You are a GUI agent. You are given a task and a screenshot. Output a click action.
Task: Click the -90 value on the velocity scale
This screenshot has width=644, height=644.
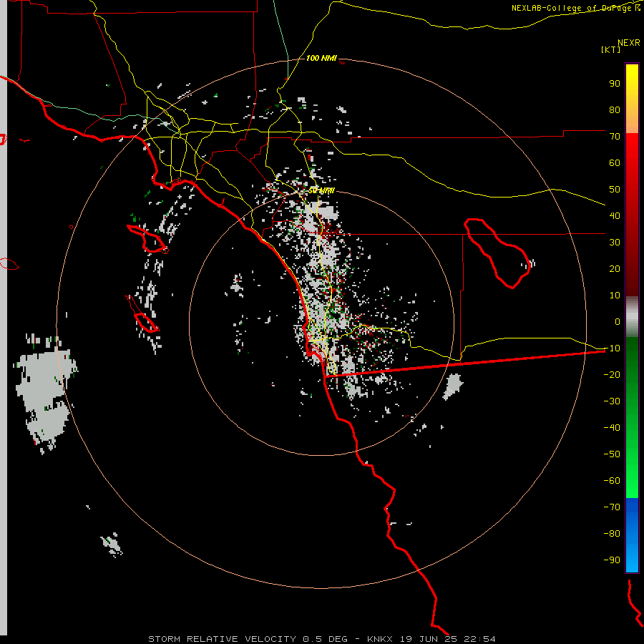(x=612, y=560)
